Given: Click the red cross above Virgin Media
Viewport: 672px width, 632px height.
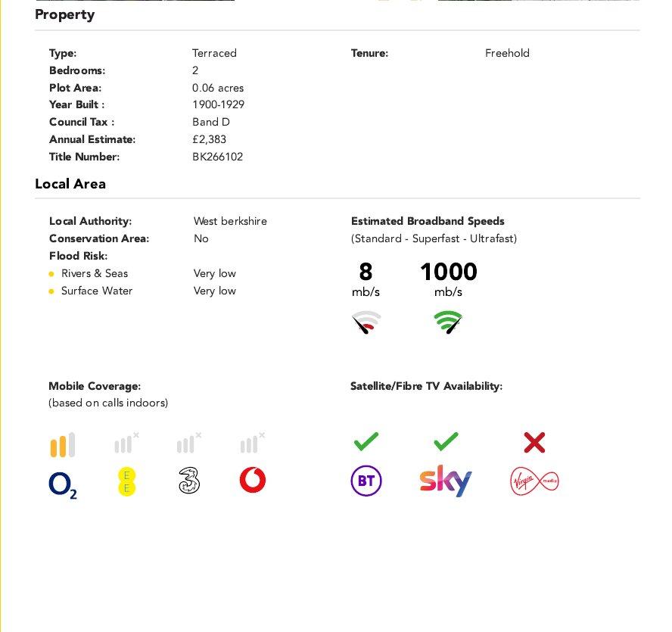Looking at the screenshot, I should [534, 443].
